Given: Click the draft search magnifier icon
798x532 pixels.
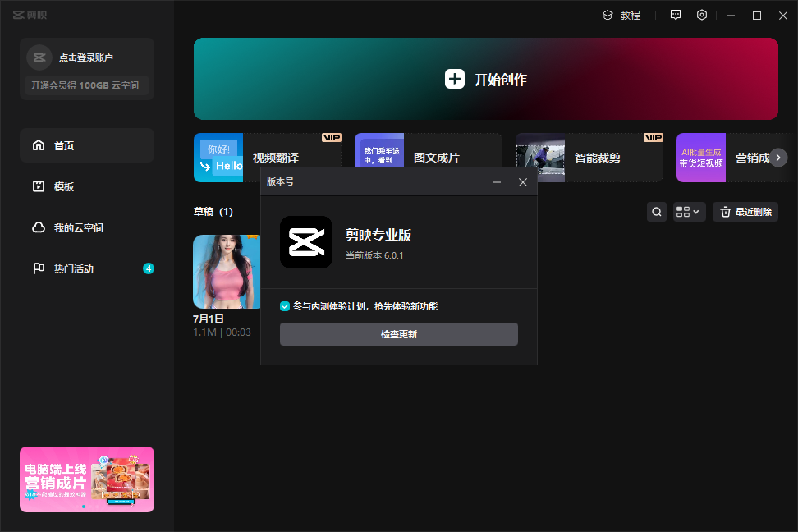Looking at the screenshot, I should coord(657,212).
